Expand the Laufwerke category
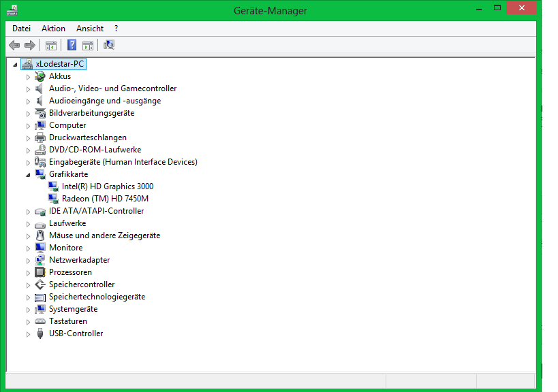Viewport: 558px width, 392px height. pos(28,224)
